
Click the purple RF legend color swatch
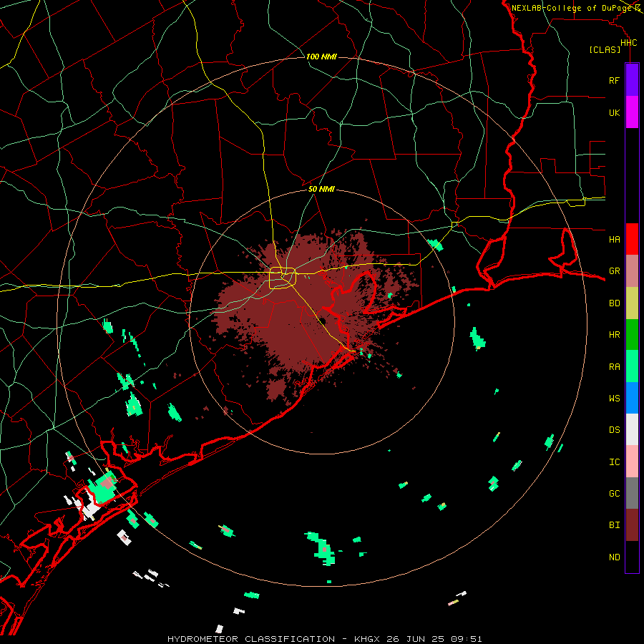[632, 80]
